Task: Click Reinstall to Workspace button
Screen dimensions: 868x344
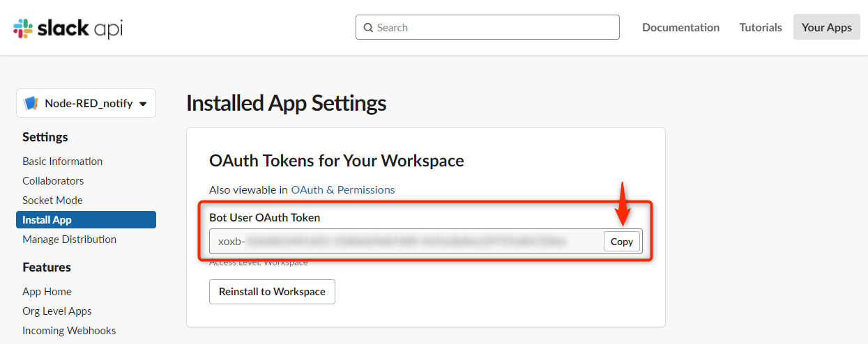Action: pos(272,292)
